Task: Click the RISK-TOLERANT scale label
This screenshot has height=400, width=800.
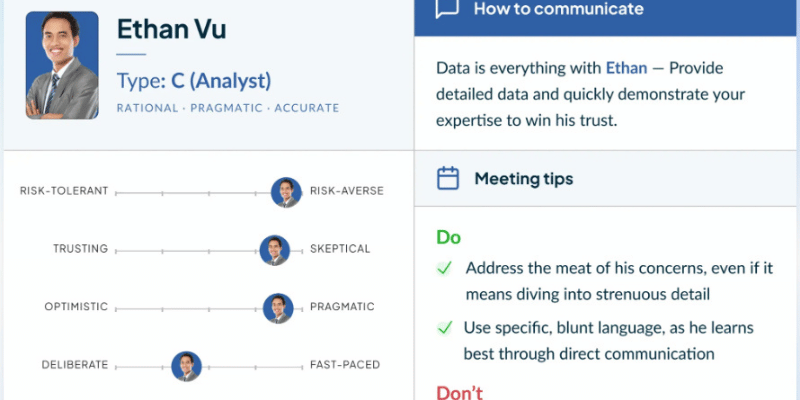Action: 64,191
